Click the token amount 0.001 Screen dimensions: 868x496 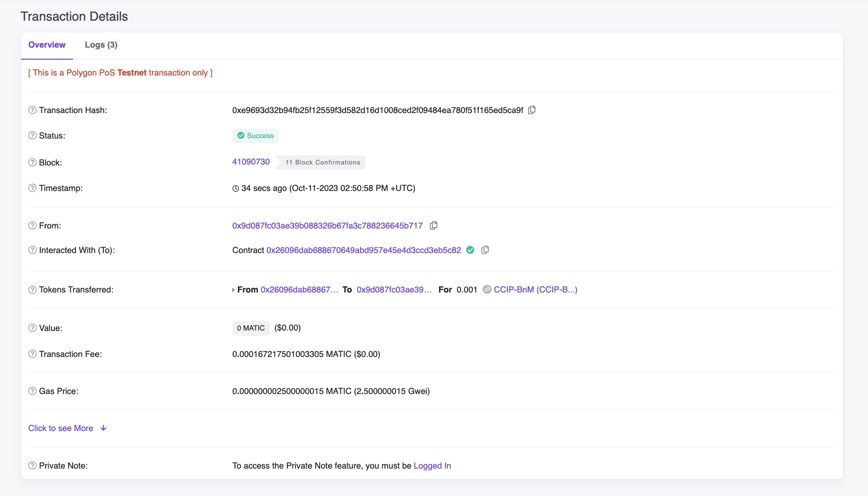coord(467,290)
